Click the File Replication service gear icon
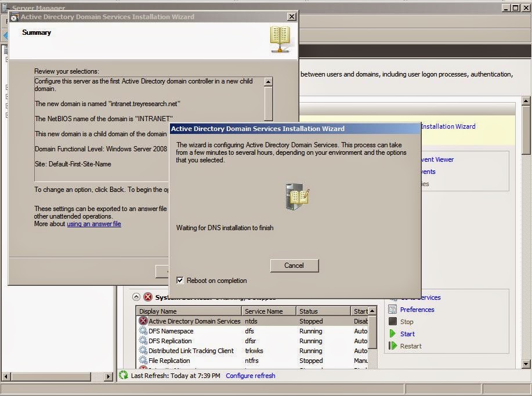 (143, 360)
